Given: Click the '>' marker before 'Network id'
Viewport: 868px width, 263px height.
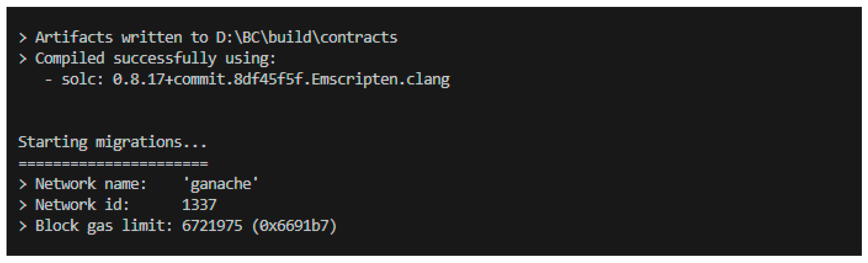Looking at the screenshot, I should tap(23, 205).
